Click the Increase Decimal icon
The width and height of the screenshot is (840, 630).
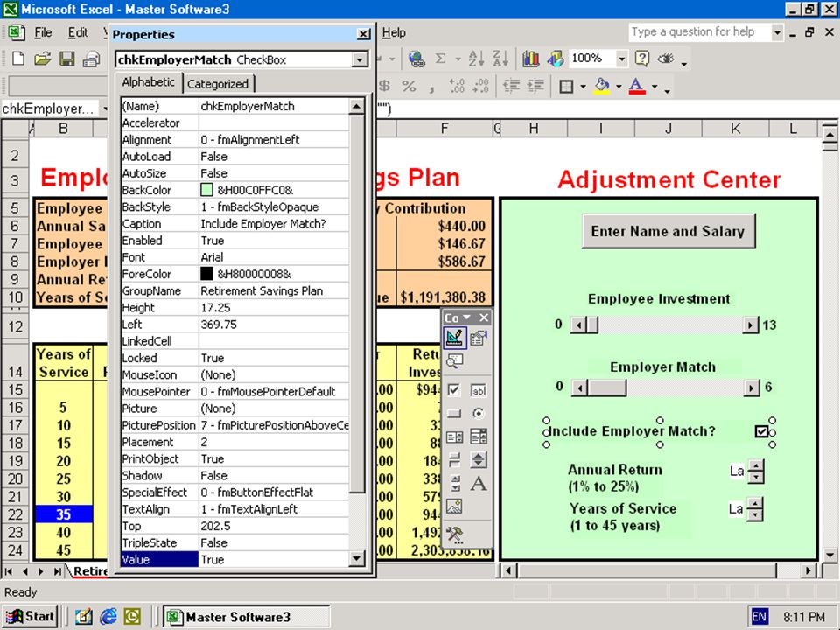click(x=457, y=87)
